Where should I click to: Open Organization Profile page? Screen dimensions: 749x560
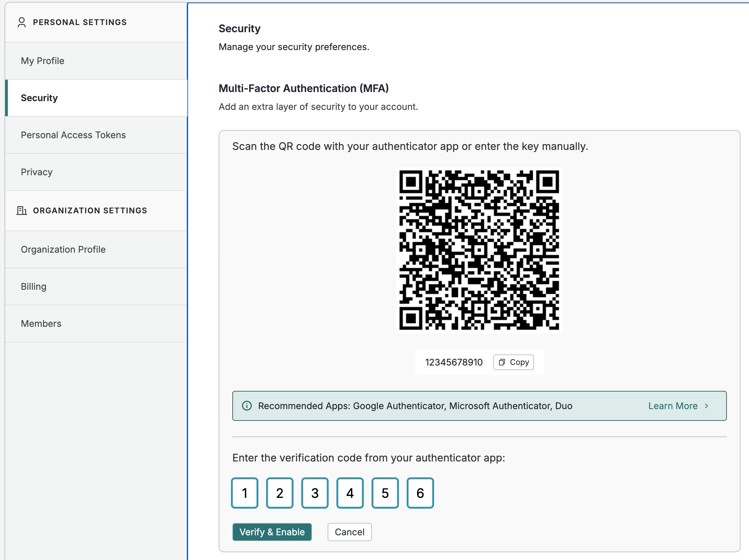pyautogui.click(x=63, y=249)
